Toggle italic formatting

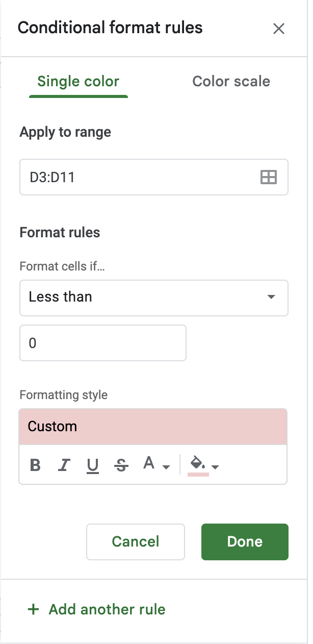[64, 465]
